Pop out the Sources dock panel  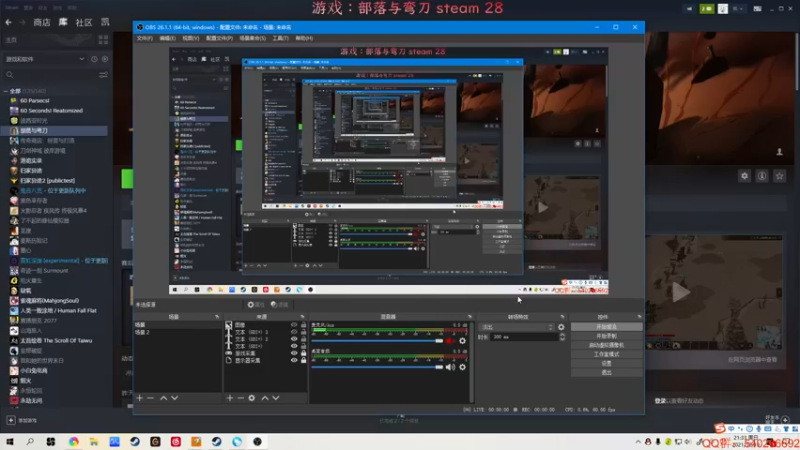(x=303, y=317)
